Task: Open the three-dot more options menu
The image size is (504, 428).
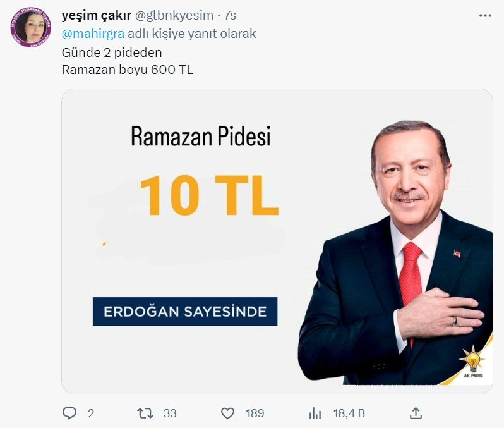Action: click(485, 15)
